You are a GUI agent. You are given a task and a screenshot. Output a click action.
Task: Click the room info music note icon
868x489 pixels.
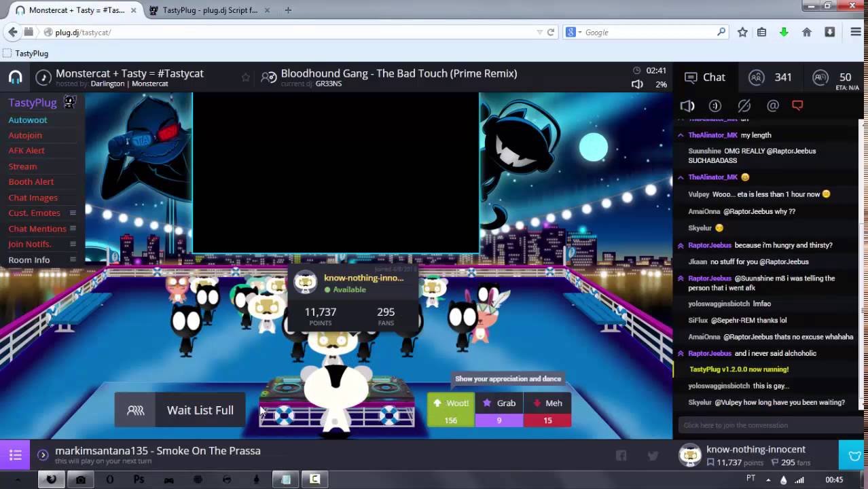pos(43,77)
